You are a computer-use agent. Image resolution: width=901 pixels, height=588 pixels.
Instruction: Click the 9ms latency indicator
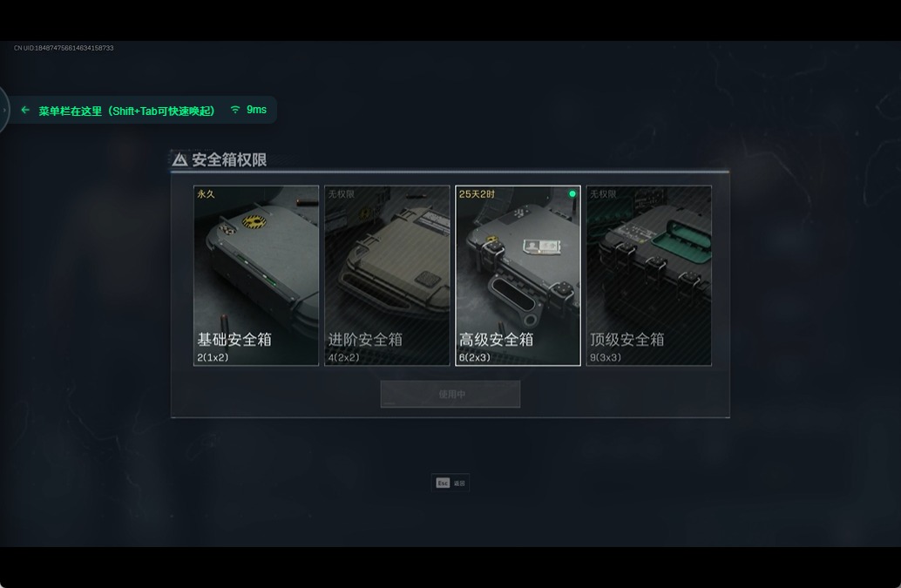(257, 109)
